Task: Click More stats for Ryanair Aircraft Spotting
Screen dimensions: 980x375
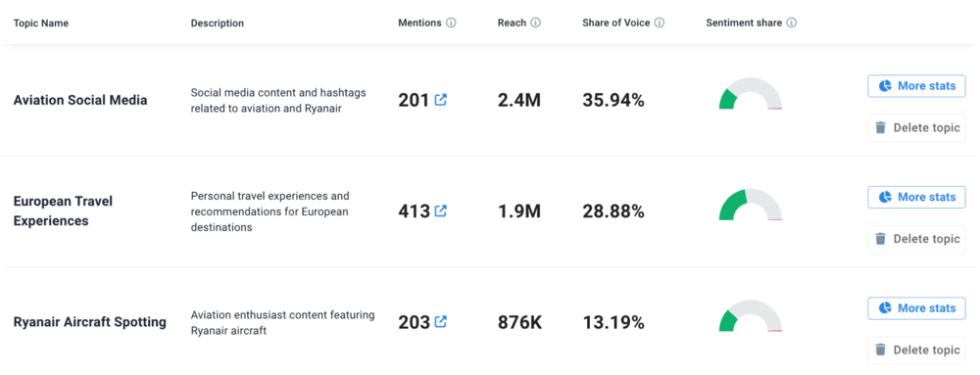Action: [916, 308]
